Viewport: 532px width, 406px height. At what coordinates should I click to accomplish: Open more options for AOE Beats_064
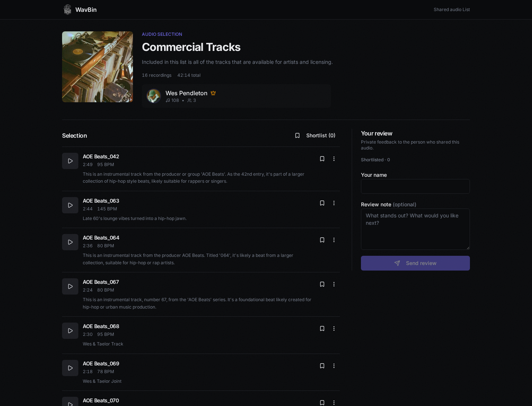pos(334,240)
